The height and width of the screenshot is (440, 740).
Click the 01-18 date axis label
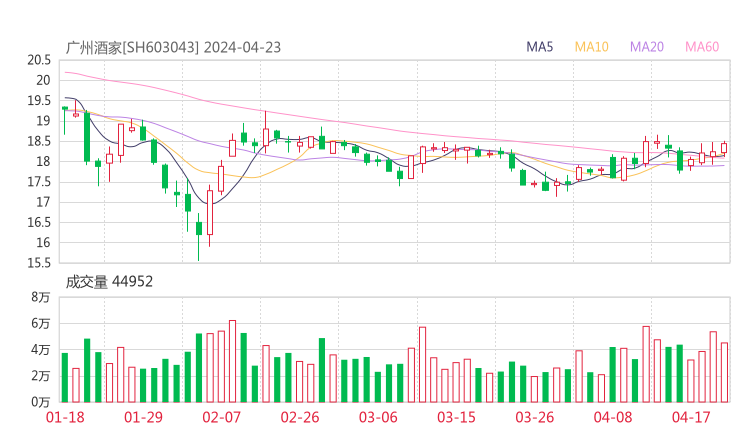65,417
